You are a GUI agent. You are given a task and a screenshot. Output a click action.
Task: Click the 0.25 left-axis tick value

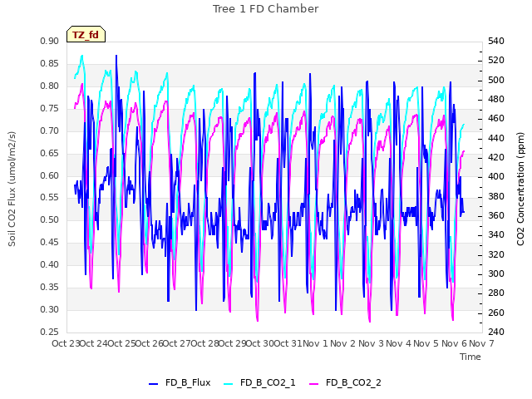coord(50,332)
